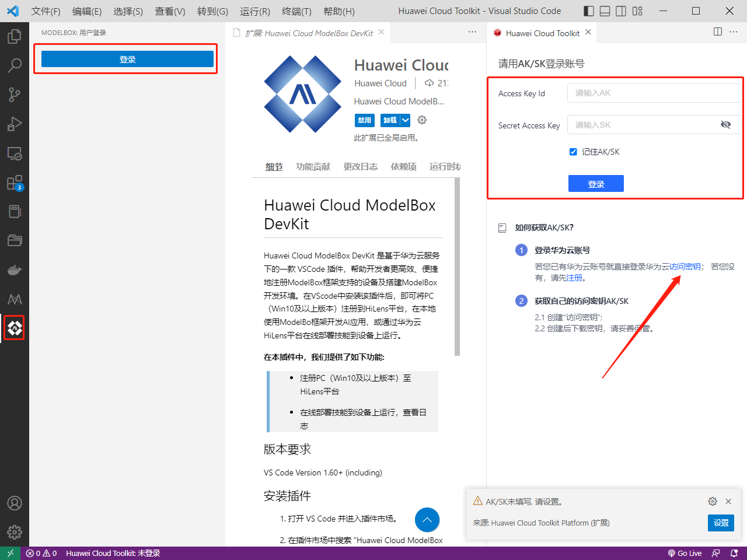Viewport: 747px width, 560px height.
Task: Open the File menu
Action: pyautogui.click(x=46, y=11)
